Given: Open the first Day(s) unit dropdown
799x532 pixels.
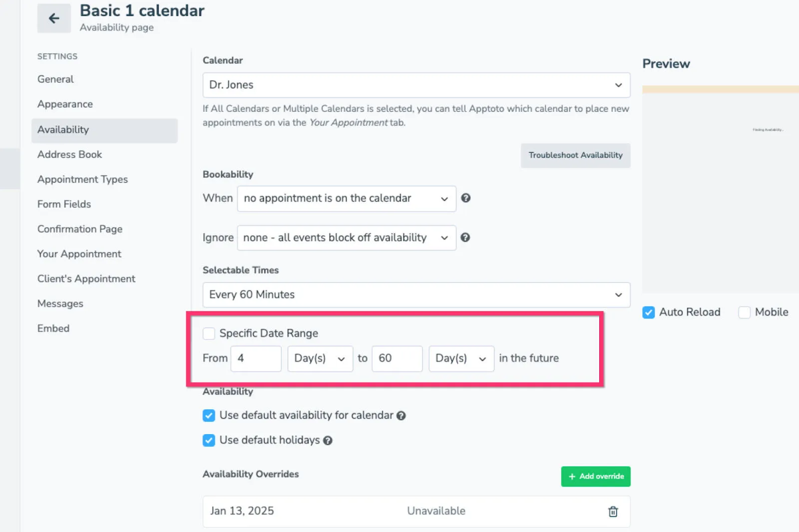Looking at the screenshot, I should [x=320, y=358].
